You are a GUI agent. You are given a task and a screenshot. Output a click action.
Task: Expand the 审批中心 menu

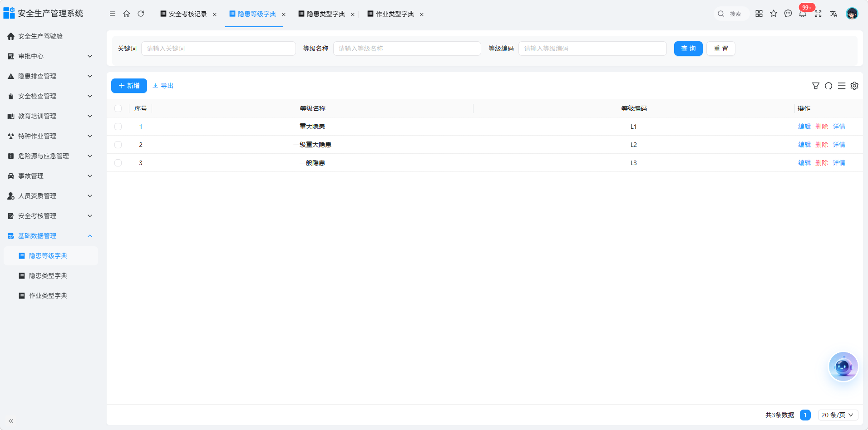[50, 56]
